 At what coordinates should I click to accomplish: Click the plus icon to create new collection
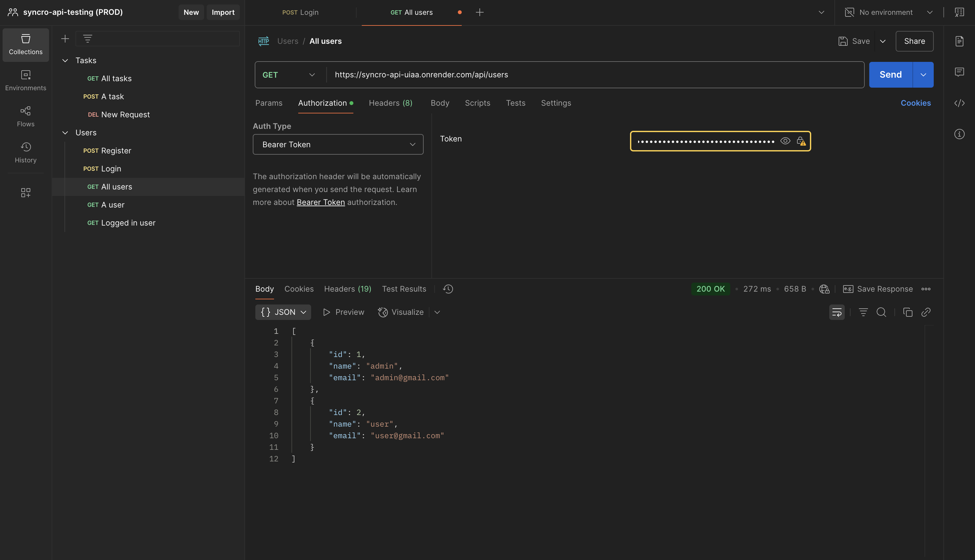pyautogui.click(x=65, y=38)
